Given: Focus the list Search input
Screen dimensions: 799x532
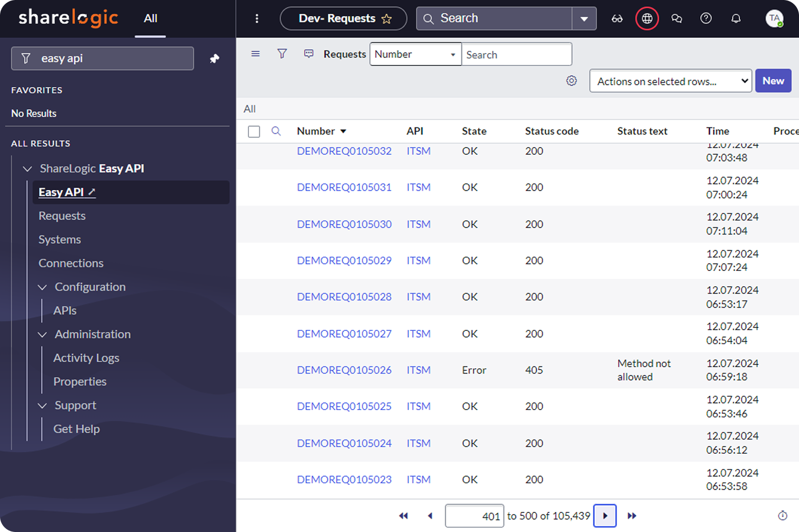Looking at the screenshot, I should click(517, 54).
